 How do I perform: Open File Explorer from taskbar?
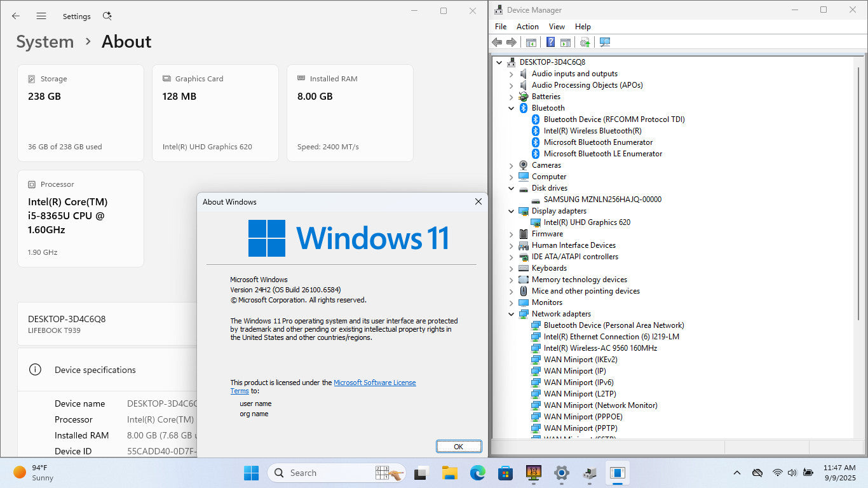[450, 473]
